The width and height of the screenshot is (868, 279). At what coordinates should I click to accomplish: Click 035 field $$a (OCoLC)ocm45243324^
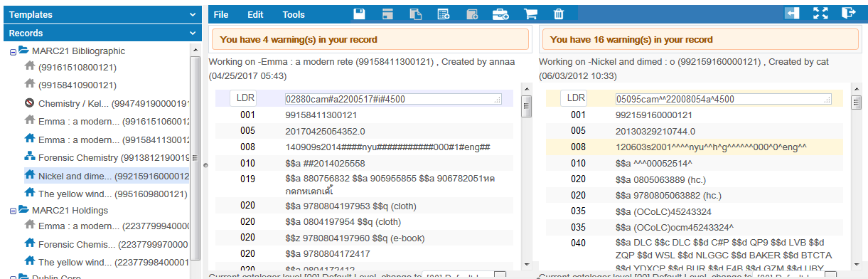point(674,228)
